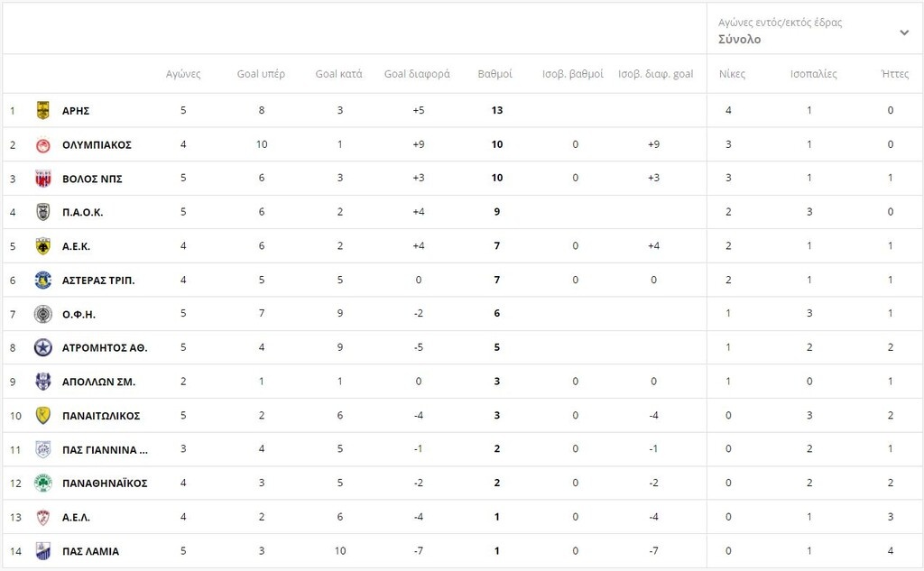Click the Αγώνες column header
Screen dimensions: 924x571
click(x=183, y=74)
